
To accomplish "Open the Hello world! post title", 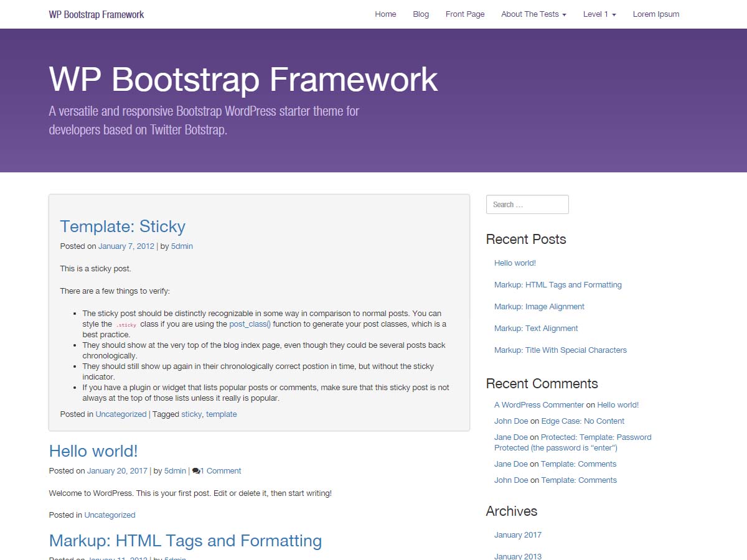I will (93, 451).
